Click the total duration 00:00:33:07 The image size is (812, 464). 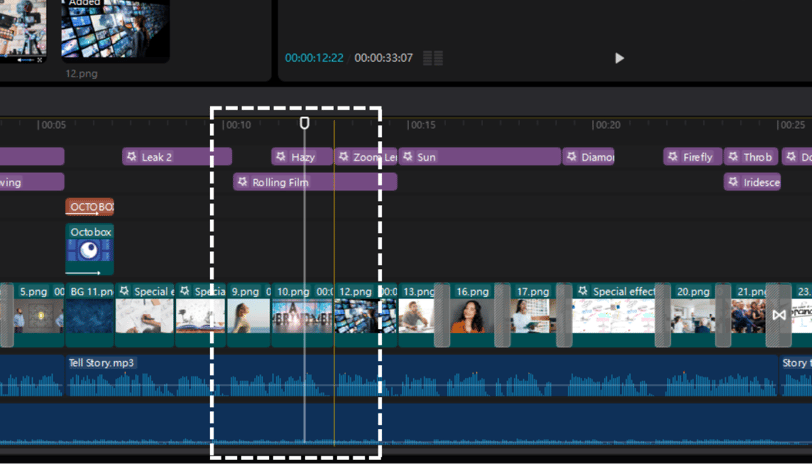(x=384, y=58)
